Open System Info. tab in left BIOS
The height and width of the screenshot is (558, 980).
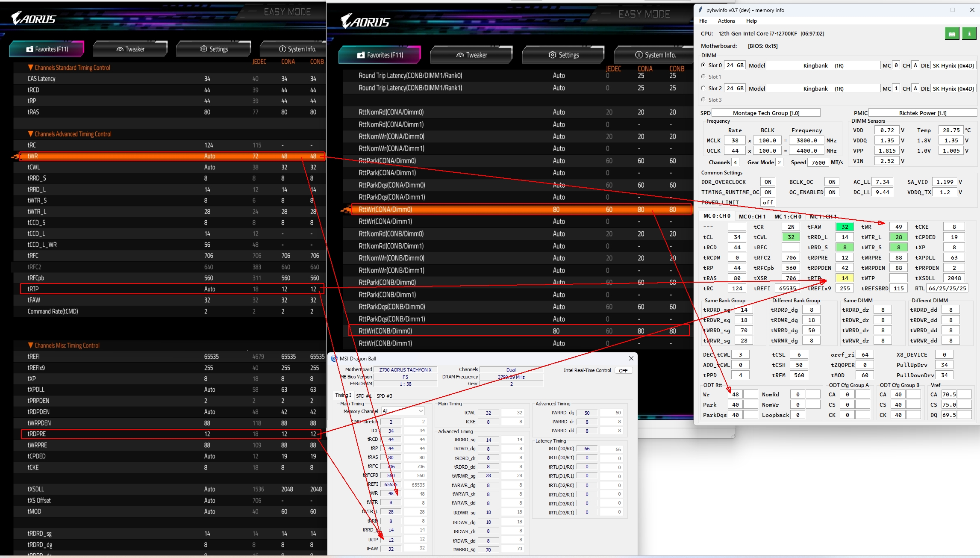coord(297,49)
